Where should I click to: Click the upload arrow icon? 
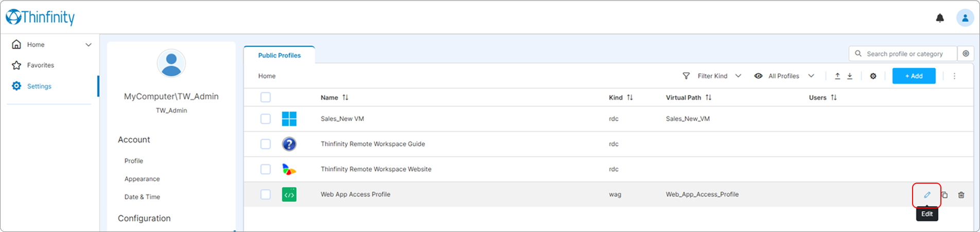pos(837,76)
